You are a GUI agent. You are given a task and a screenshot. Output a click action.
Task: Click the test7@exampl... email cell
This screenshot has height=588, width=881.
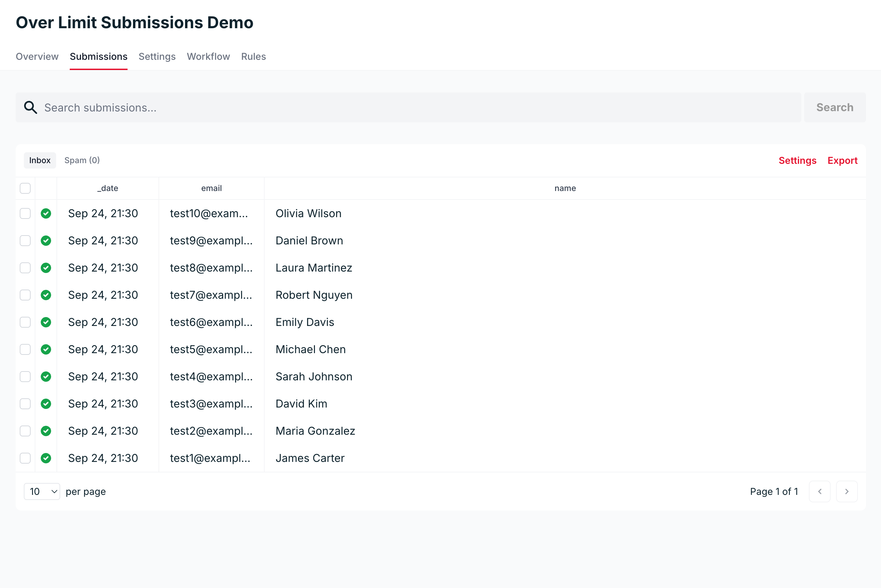(x=211, y=295)
